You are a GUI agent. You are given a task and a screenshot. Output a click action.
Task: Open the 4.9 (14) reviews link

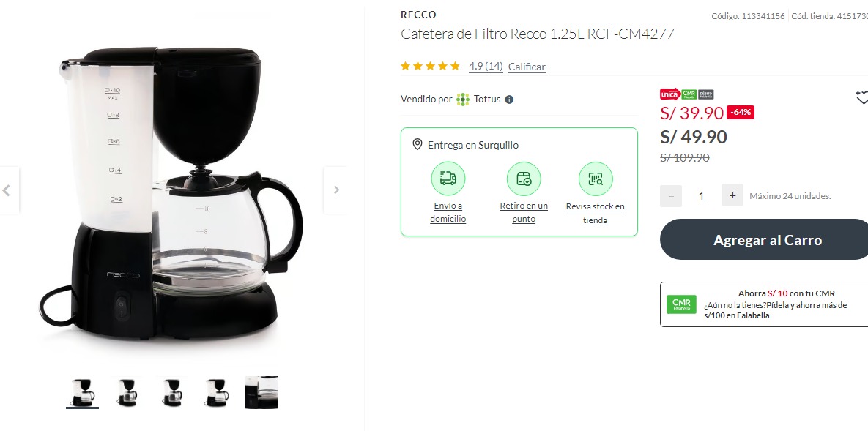point(486,67)
